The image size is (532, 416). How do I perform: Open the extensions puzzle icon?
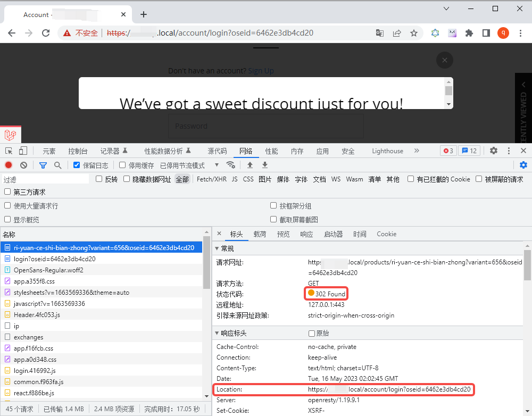point(469,33)
